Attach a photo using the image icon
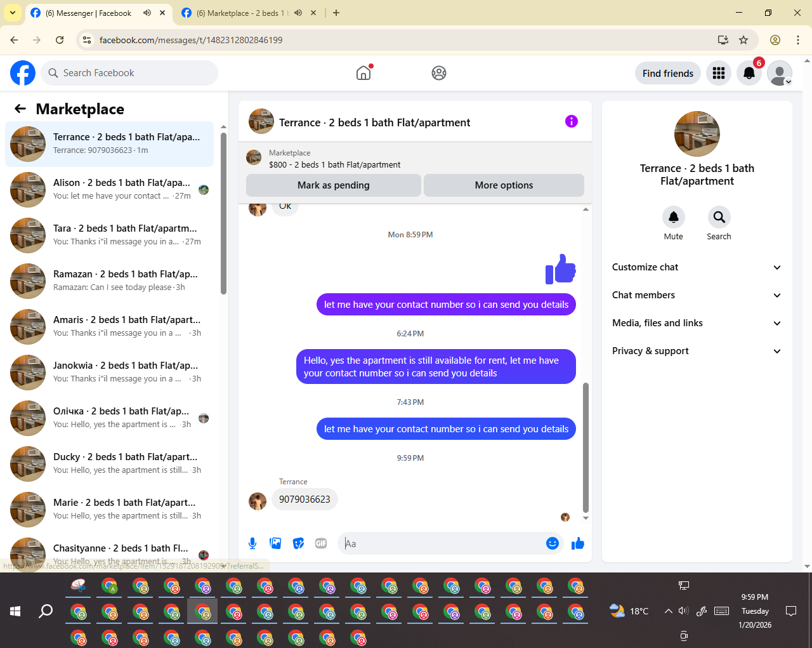 coord(275,543)
